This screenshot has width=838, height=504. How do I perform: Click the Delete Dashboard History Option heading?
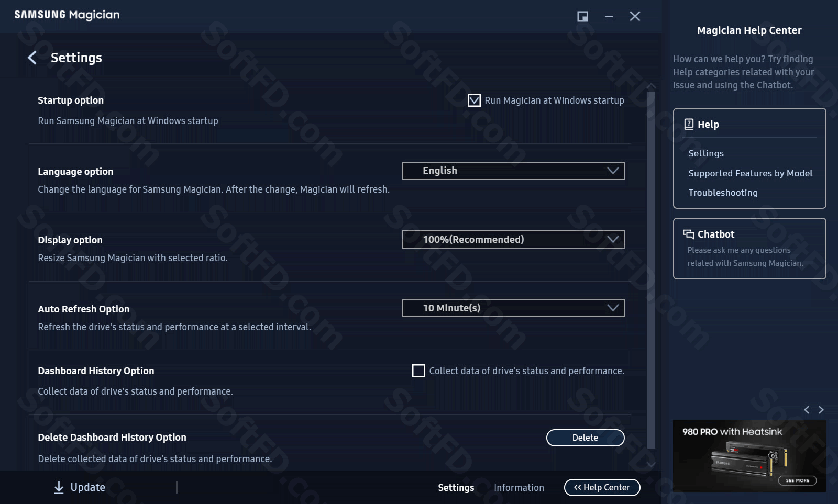coord(112,438)
